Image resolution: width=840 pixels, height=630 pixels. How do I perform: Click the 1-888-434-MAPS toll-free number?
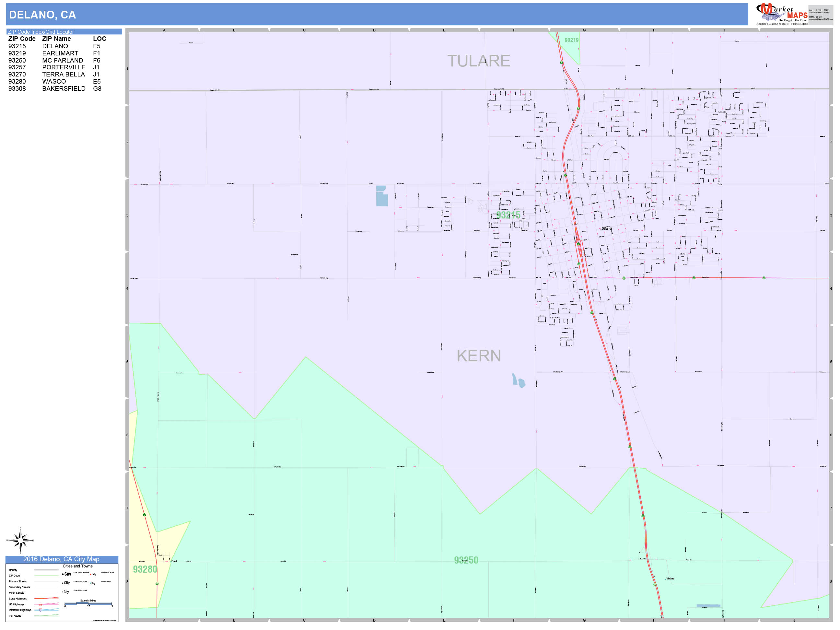[819, 13]
